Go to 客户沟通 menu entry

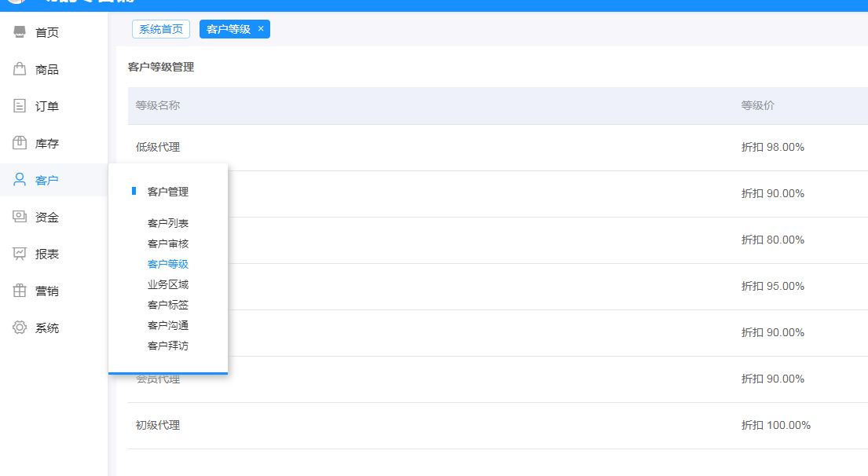[168, 325]
